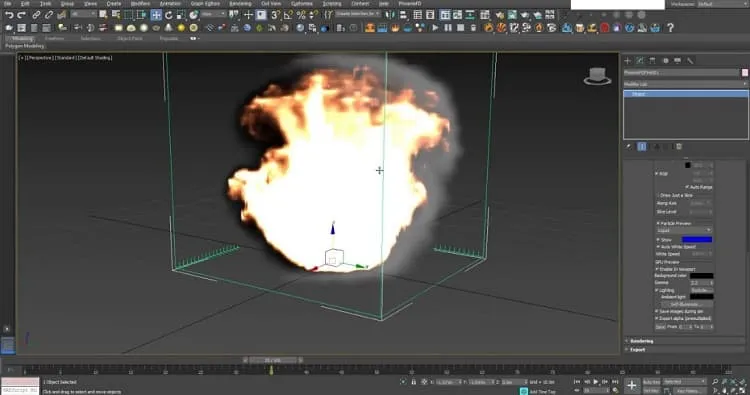
Task: Click the Save button beside From field
Action: coord(660,327)
